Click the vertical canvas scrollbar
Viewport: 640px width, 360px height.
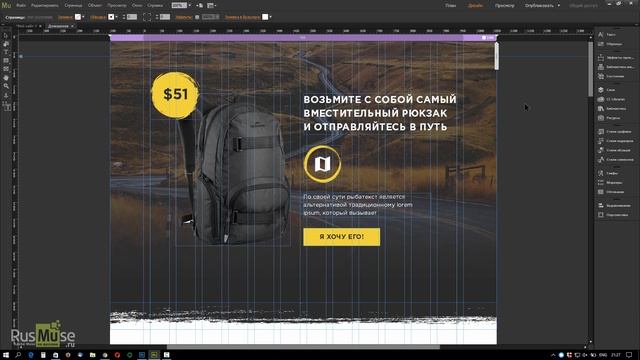(x=590, y=69)
